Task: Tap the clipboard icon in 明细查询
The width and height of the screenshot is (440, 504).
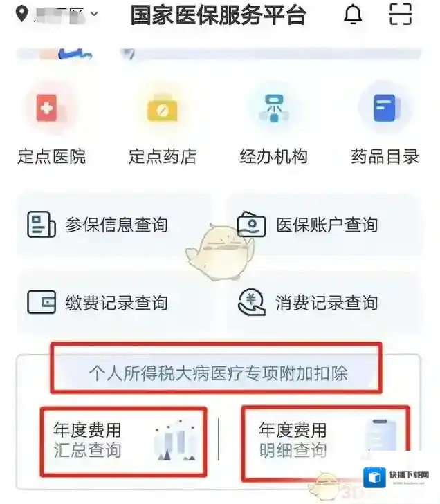Action: pos(380,437)
